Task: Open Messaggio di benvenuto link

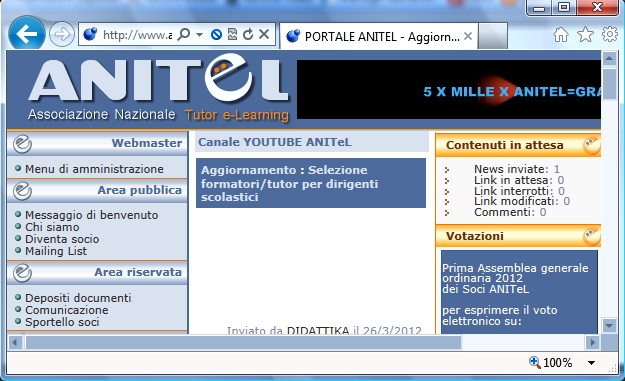Action: [x=92, y=215]
